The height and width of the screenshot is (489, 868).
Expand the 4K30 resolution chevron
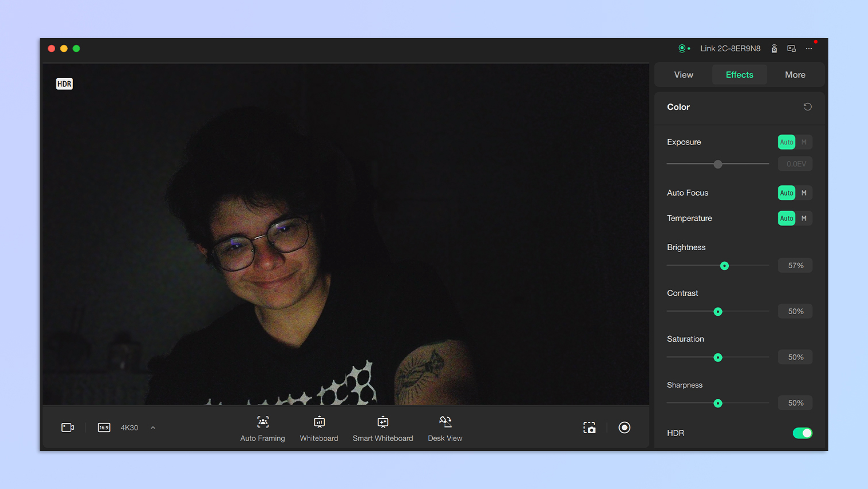pos(153,427)
